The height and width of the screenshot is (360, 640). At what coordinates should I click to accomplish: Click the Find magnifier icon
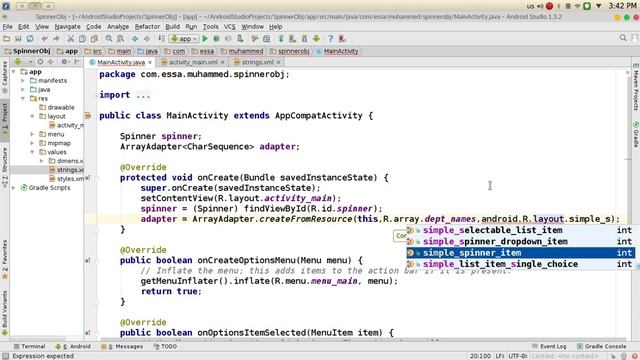pos(109,39)
